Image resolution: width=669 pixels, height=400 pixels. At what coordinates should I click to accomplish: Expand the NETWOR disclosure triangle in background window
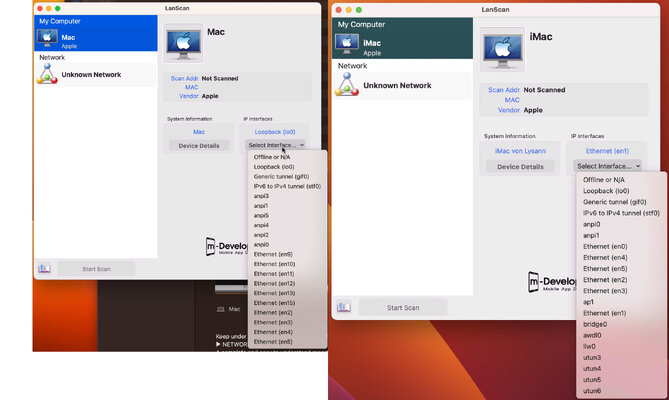(218, 344)
